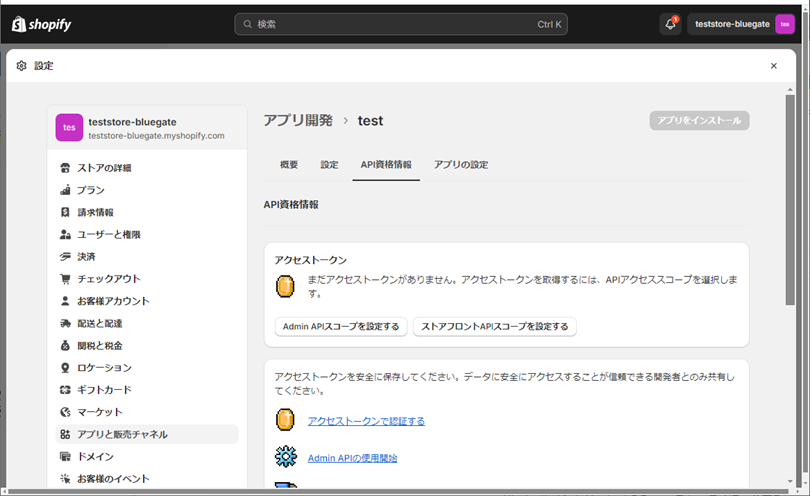
Task: Switch to the アプリの設定 tab
Action: [x=461, y=164]
